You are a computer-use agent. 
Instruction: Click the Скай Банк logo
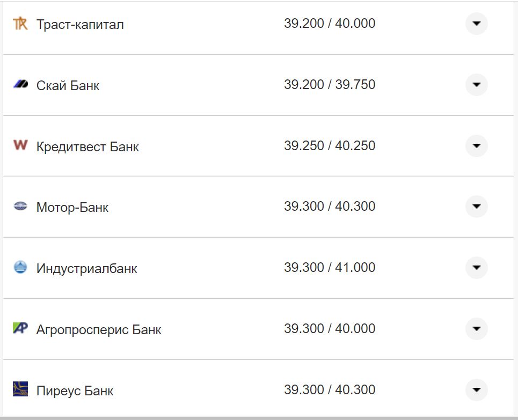click(19, 84)
